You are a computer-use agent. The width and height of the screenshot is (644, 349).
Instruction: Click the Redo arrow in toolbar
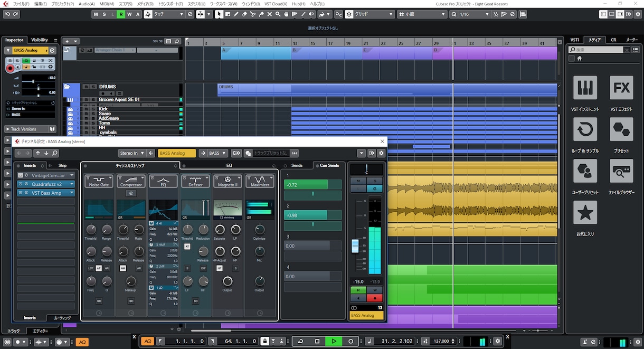click(16, 14)
